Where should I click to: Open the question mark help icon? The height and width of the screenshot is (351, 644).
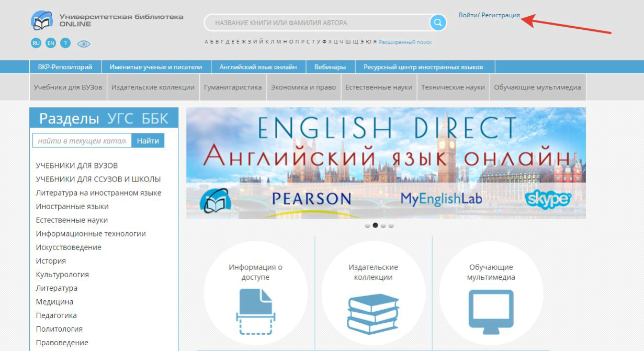tap(65, 43)
